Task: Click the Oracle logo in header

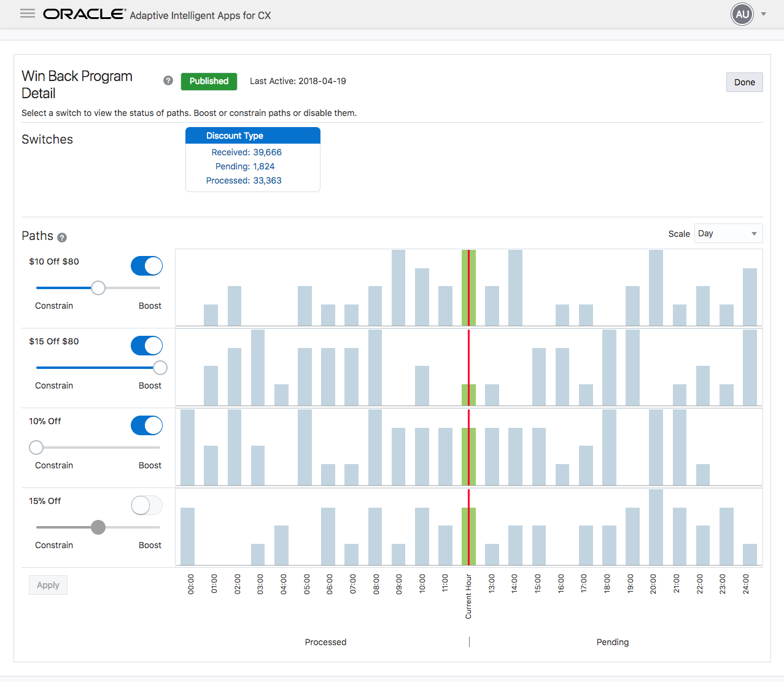Action: (x=84, y=14)
